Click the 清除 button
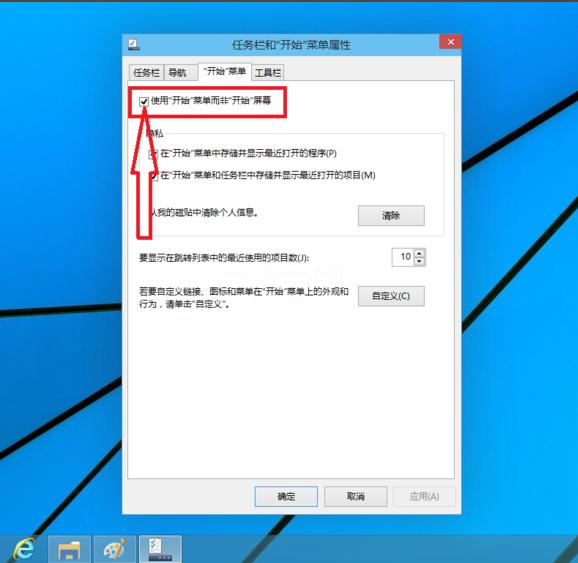 tap(391, 215)
